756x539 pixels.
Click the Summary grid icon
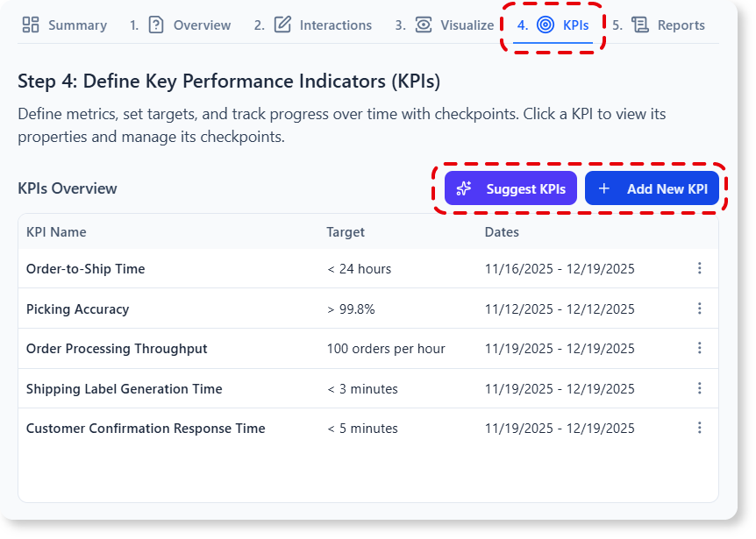pyautogui.click(x=31, y=25)
